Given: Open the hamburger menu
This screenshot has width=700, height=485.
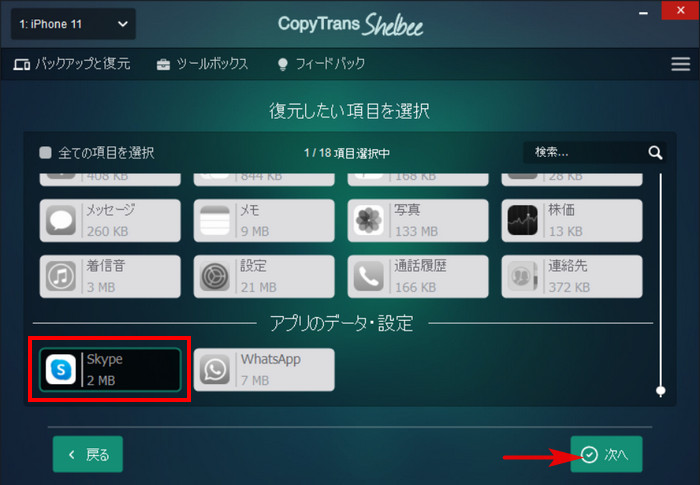Looking at the screenshot, I should [680, 64].
